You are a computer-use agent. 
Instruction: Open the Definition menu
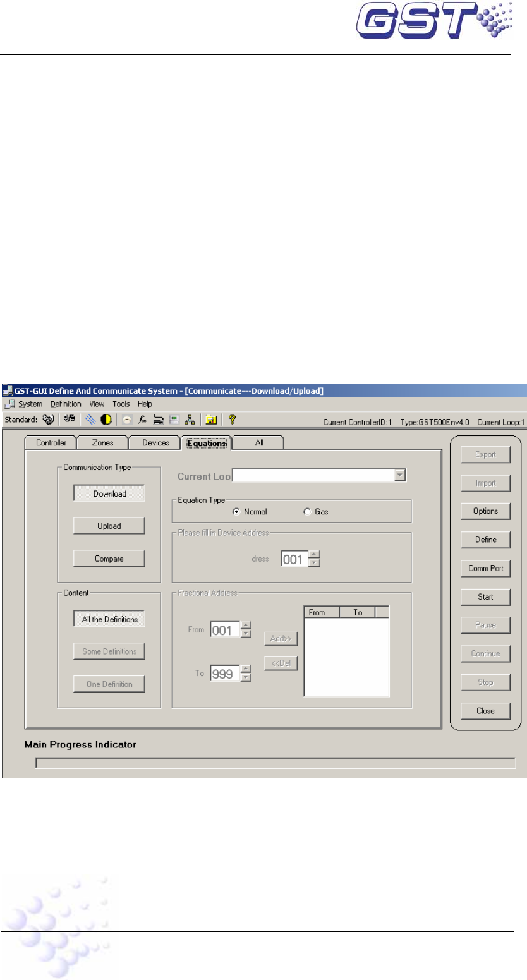pyautogui.click(x=66, y=404)
